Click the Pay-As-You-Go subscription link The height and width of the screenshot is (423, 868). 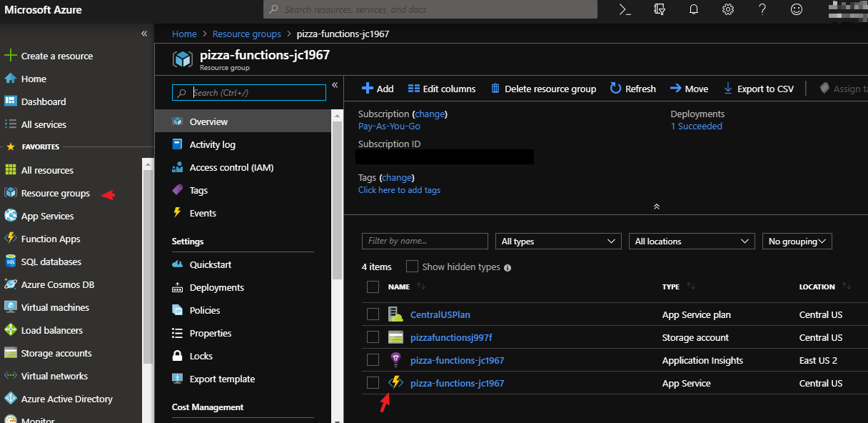click(x=389, y=126)
